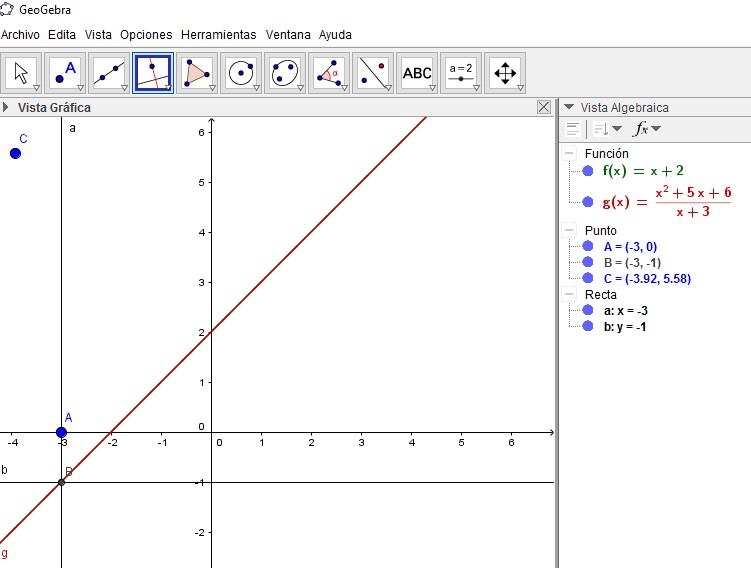
Task: Select the Polygon tool
Action: click(197, 73)
